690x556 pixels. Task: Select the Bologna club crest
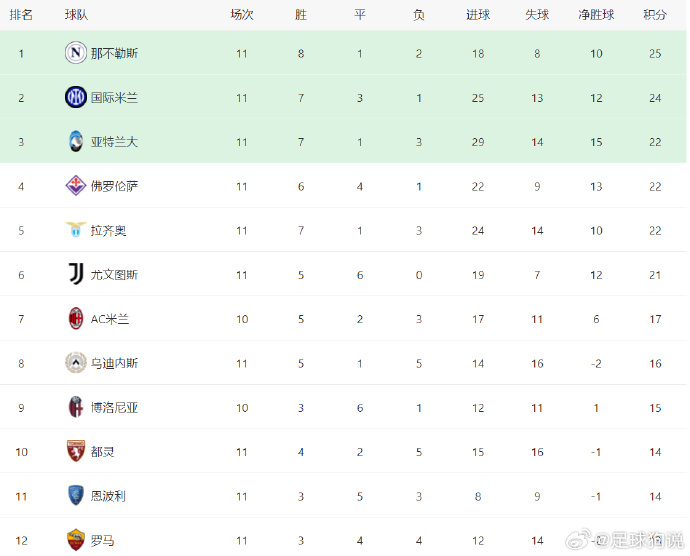coord(76,407)
